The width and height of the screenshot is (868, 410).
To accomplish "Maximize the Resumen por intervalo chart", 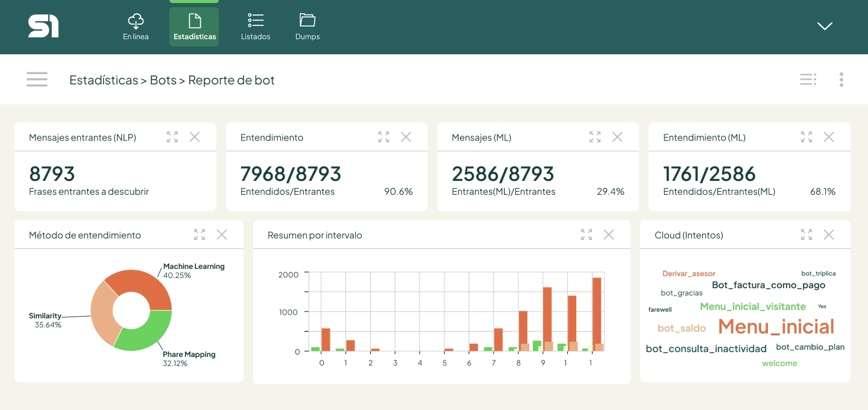I will [587, 235].
